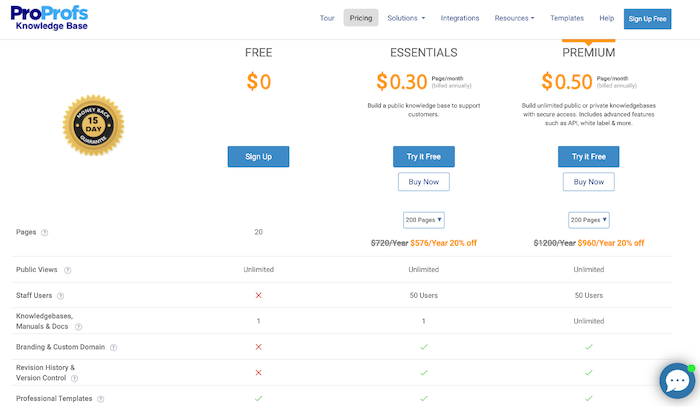The image size is (700, 420).
Task: Expand the Resources menu
Action: point(514,18)
